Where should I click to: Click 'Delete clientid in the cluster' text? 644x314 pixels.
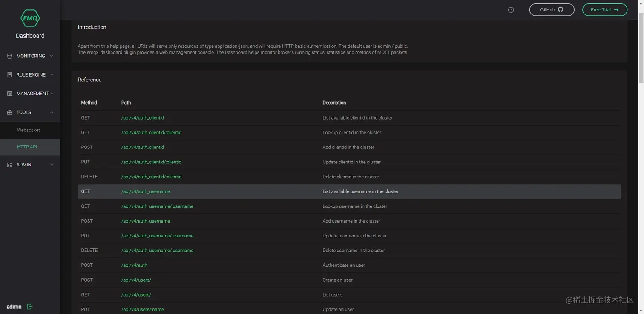351,177
